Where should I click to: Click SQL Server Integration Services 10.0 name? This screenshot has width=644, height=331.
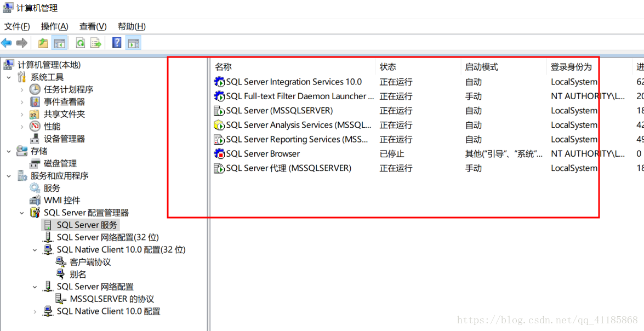[294, 82]
